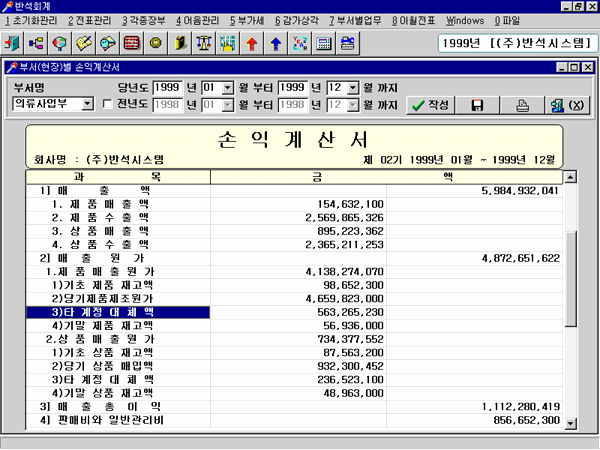Click the 1999년 [(주)반석시스템] company box

tap(517, 43)
